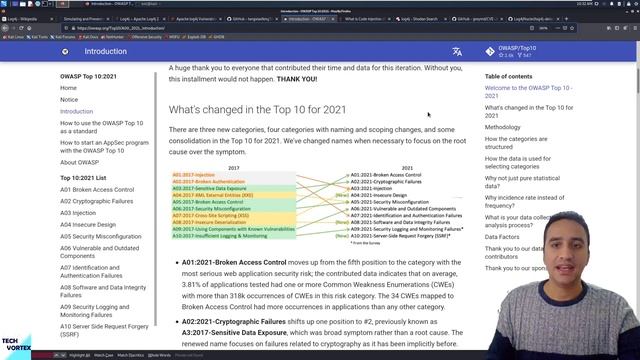Click the lock screen icon in the system tray
The width and height of the screenshot is (640, 360).
pyautogui.click(x=628, y=4)
